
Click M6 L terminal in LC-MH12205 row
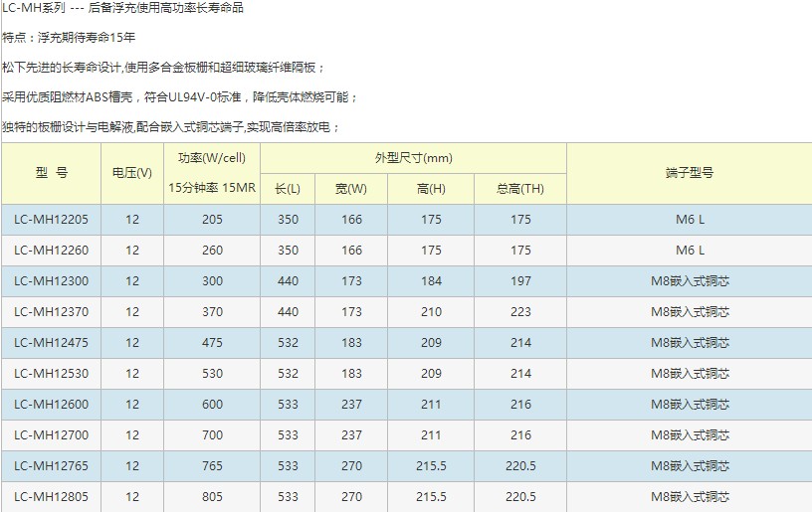tap(690, 220)
